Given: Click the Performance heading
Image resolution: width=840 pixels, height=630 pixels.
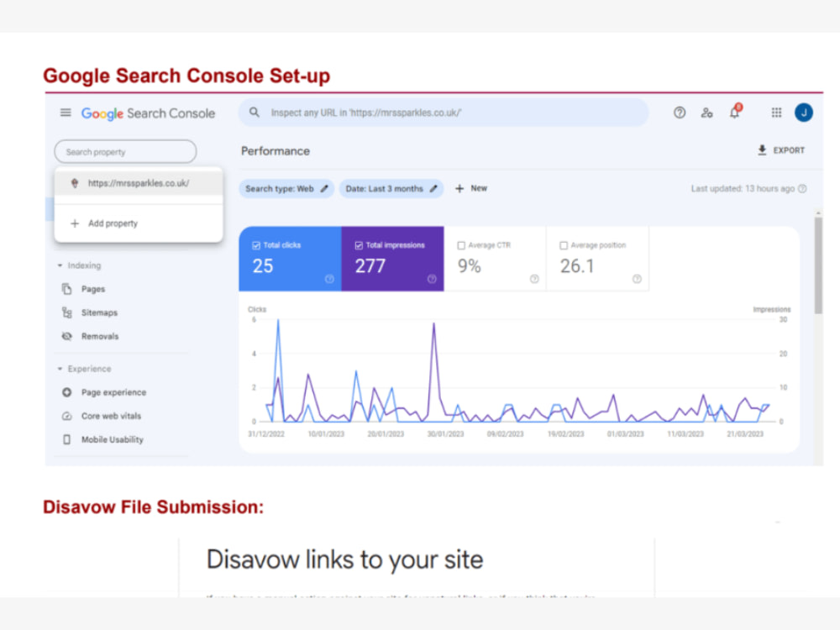Looking at the screenshot, I should 276,151.
